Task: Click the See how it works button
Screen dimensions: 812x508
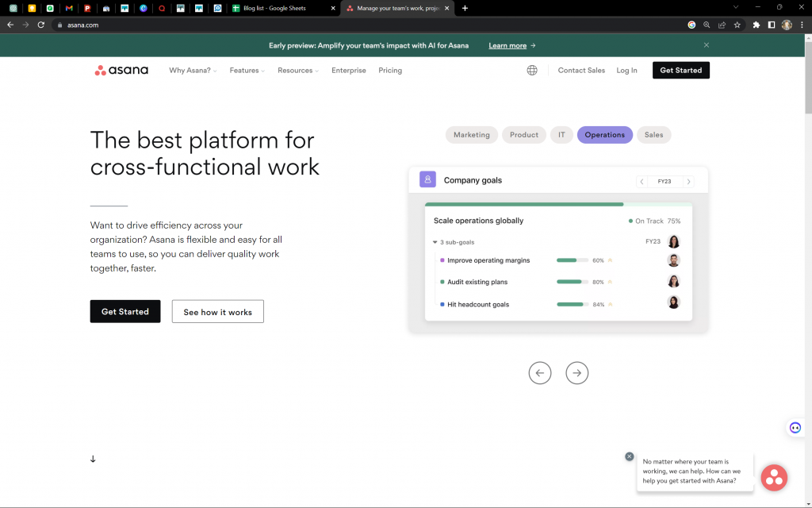Action: [x=217, y=312]
